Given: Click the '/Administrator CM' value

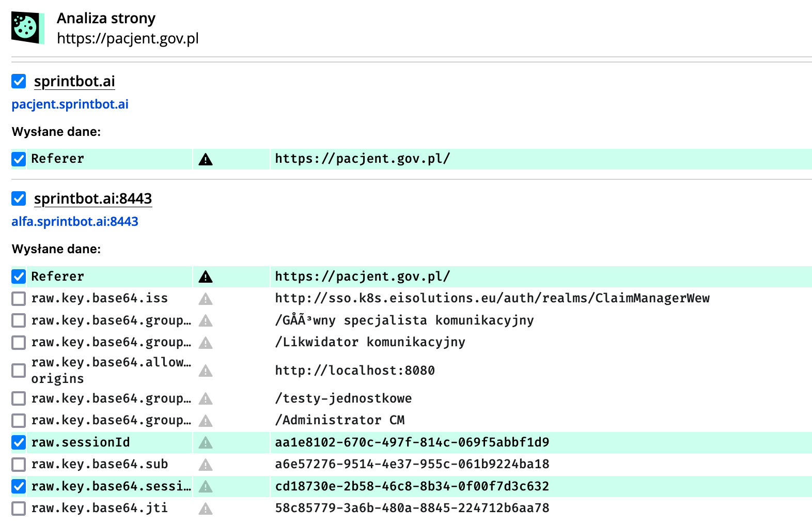Looking at the screenshot, I should click(340, 420).
